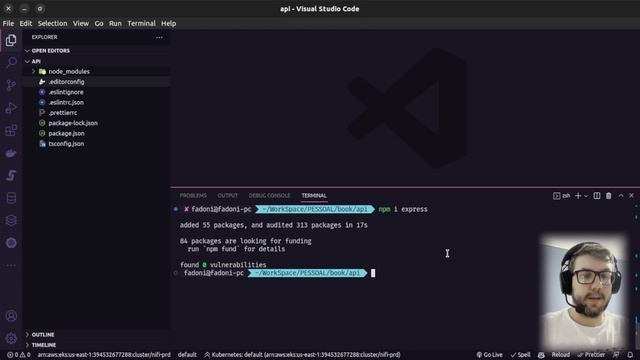This screenshot has height=360, width=640.
Task: Kill terminal with trash icon
Action: tap(609, 196)
